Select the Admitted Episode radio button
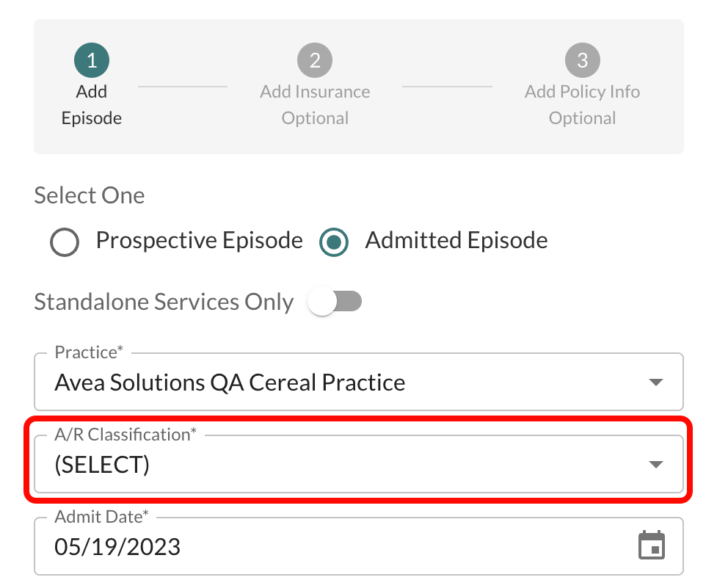 (x=332, y=242)
